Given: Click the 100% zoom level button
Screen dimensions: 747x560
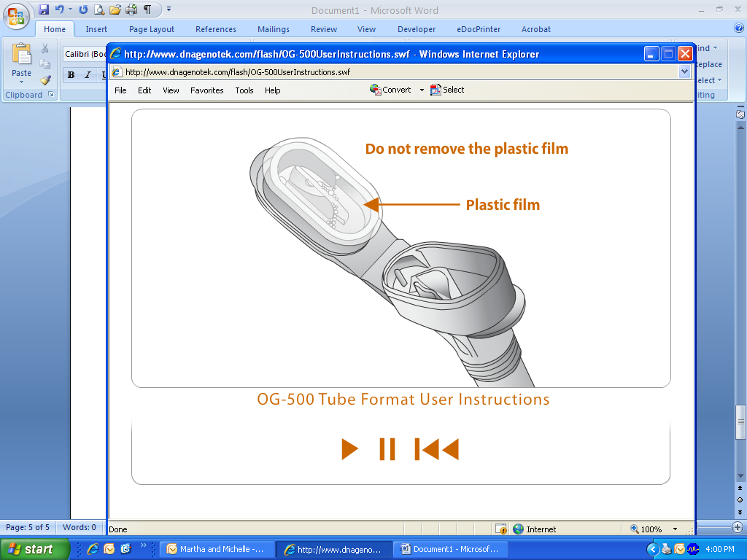Looking at the screenshot, I should pos(646,529).
